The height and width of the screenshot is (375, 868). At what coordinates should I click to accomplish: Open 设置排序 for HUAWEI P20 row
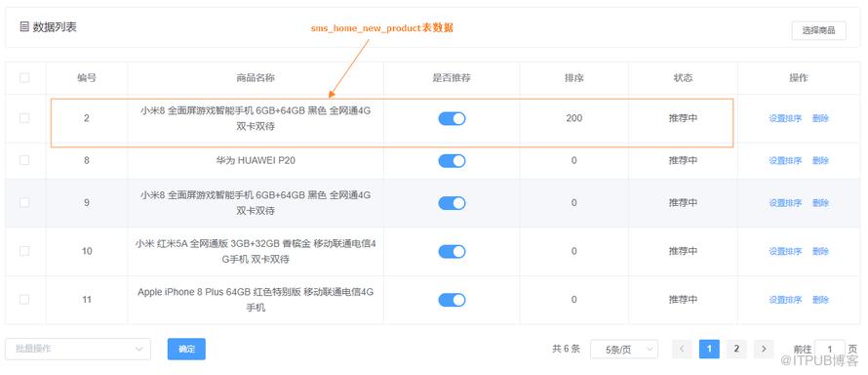pos(785,160)
